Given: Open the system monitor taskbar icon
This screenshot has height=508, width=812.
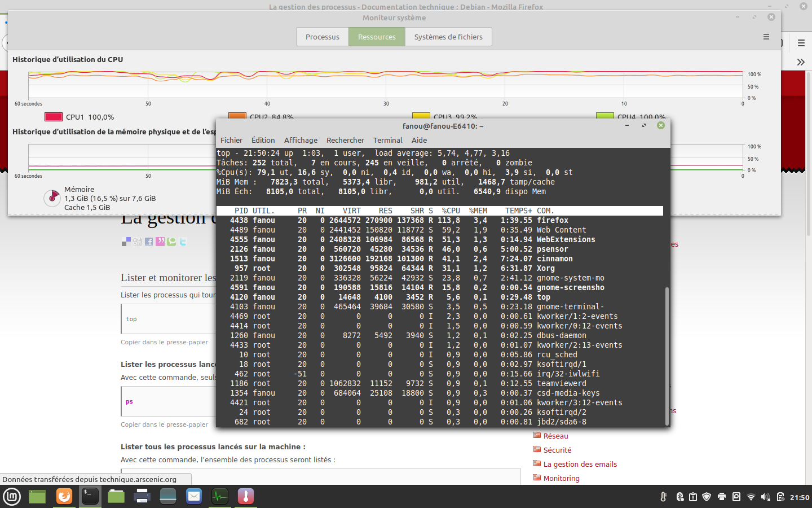Looking at the screenshot, I should pyautogui.click(x=219, y=497).
